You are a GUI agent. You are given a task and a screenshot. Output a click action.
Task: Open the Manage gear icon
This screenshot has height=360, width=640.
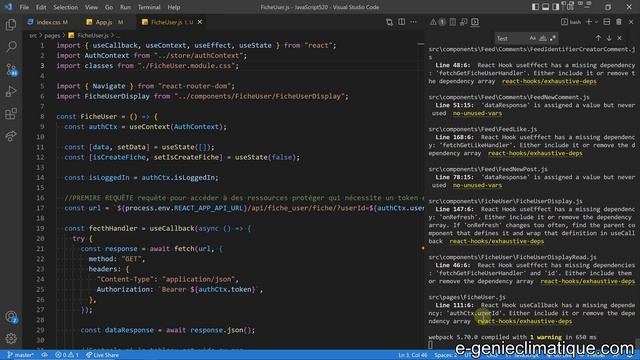11,338
